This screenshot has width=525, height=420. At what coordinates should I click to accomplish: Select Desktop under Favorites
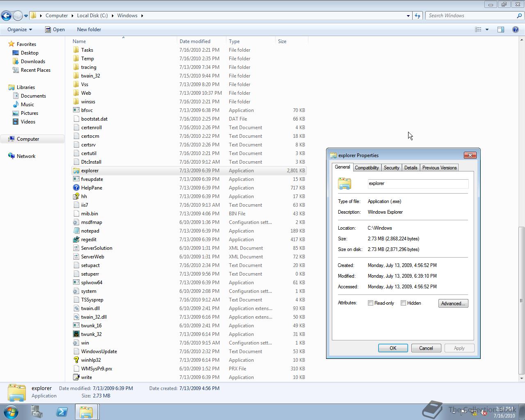pyautogui.click(x=30, y=53)
